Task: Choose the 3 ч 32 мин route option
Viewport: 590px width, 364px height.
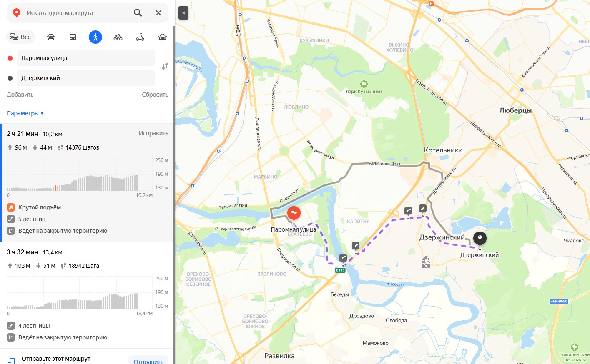Action: coord(88,295)
